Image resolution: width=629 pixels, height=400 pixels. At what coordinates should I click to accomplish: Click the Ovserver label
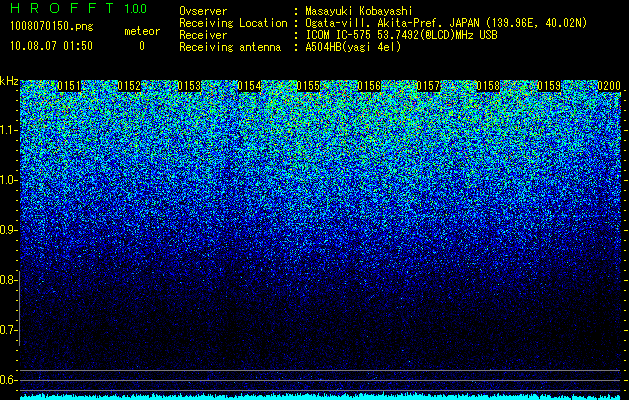click(x=203, y=11)
